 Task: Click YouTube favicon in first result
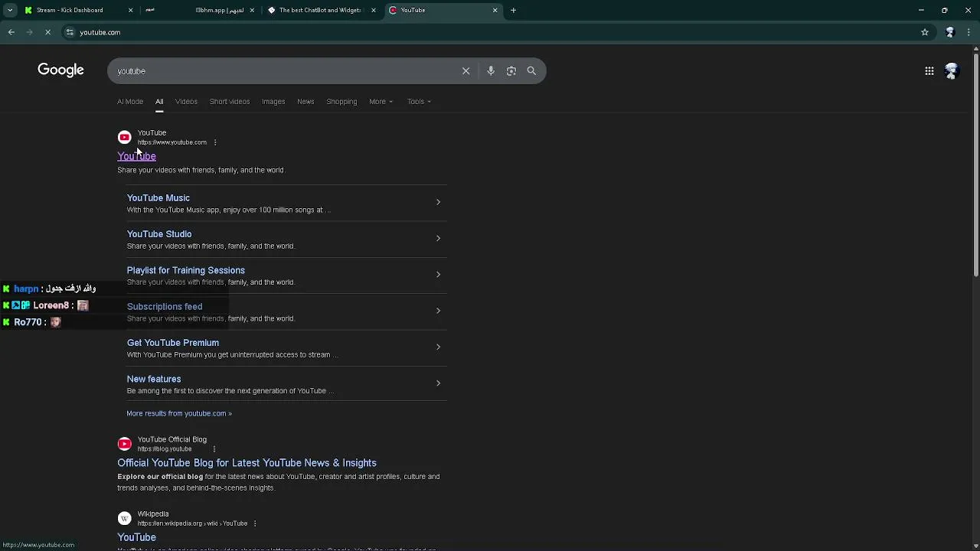(124, 137)
